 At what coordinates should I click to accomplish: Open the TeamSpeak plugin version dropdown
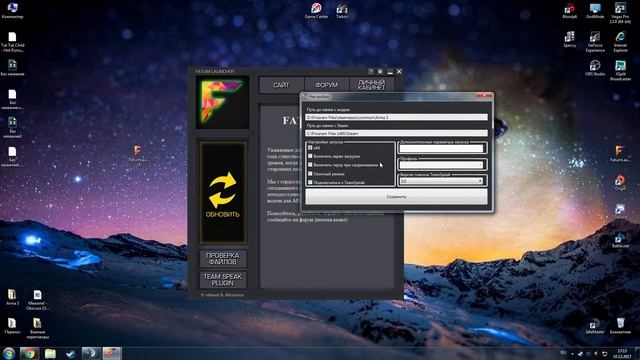441,181
